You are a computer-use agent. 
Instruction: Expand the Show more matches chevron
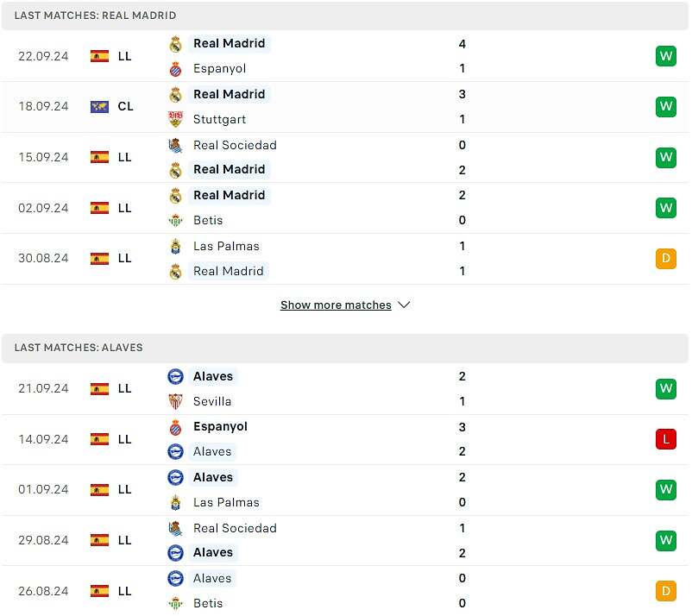coord(404,305)
